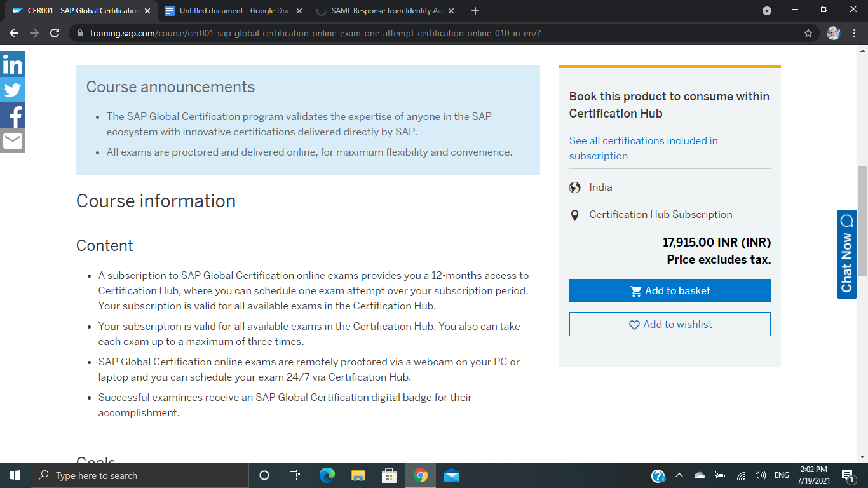Bookmark this page with star icon
Screen dimensions: 868x488
808,33
